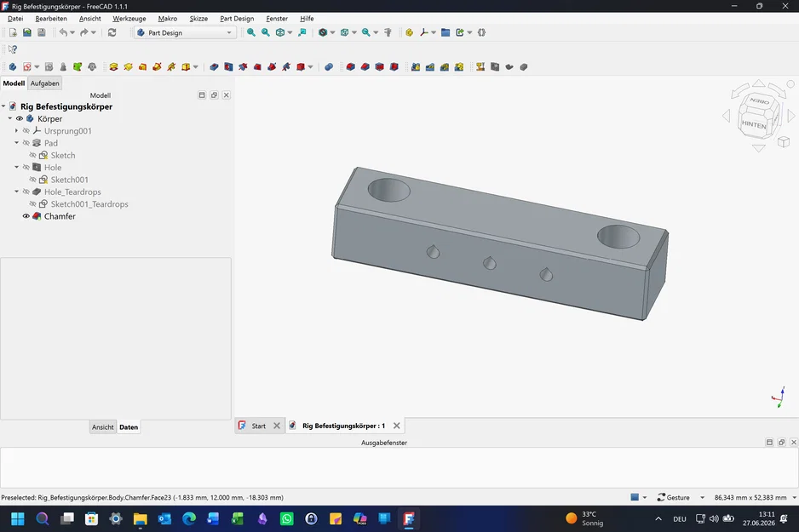Open the Part Design workbench dropdown

(x=185, y=32)
